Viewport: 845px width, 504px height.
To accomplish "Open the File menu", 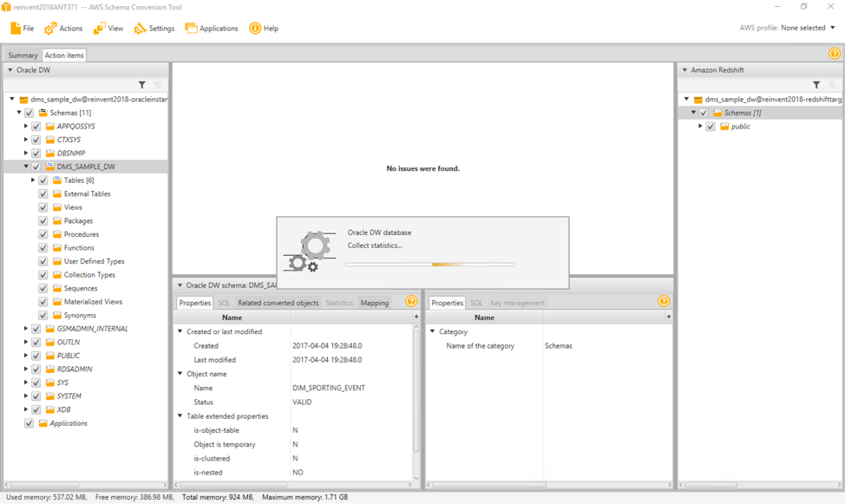I will pos(22,28).
